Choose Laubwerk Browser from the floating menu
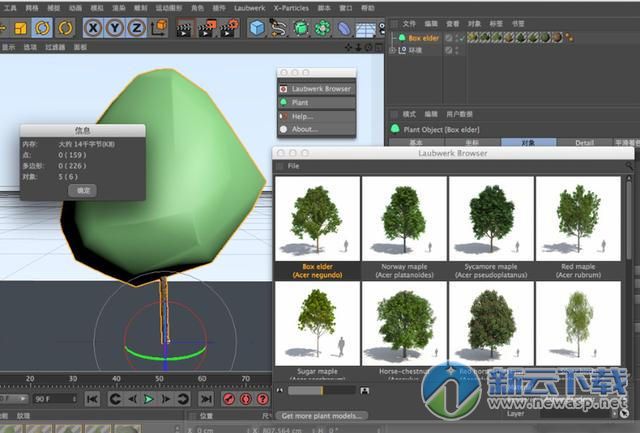This screenshot has width=640, height=433. (316, 89)
